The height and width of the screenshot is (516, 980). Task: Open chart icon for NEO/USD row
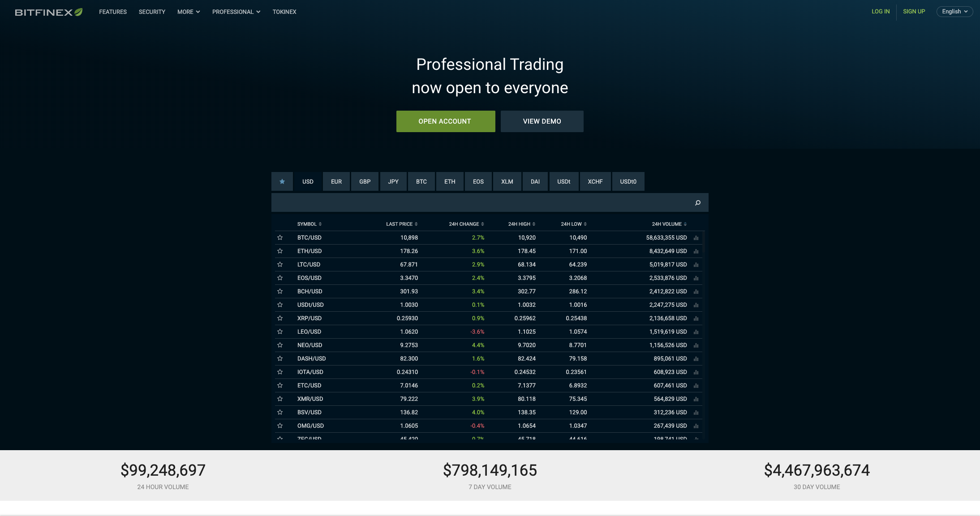pos(696,345)
